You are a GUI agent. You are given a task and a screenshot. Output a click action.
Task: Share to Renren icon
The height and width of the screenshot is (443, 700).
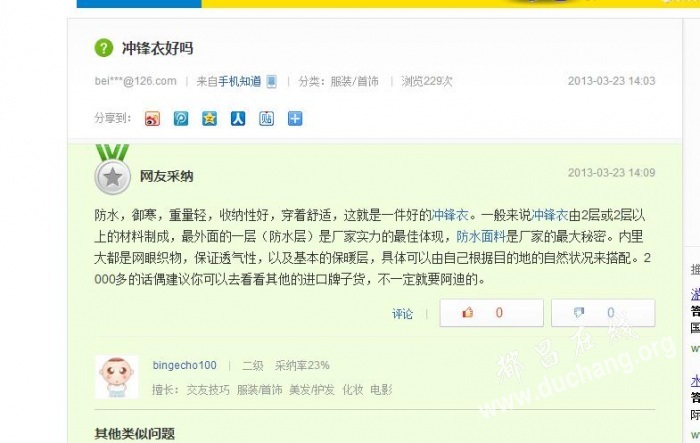tap(238, 119)
